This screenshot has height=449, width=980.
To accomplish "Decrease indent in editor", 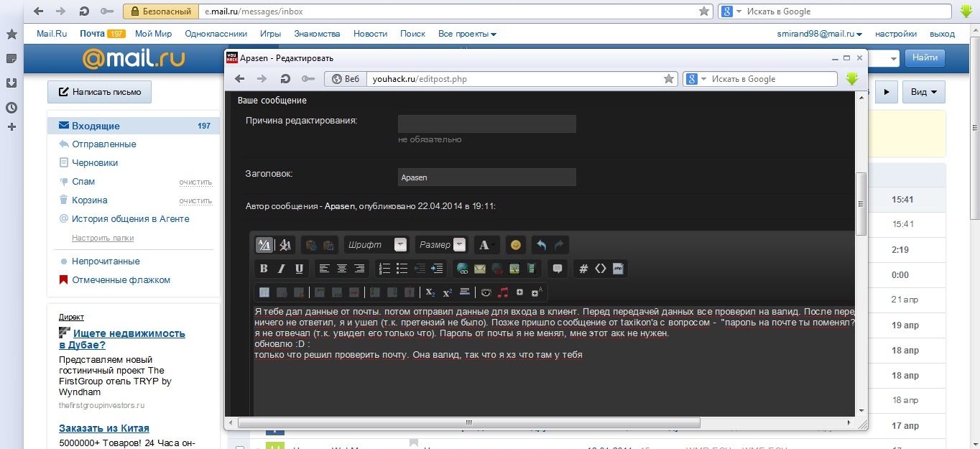I will pyautogui.click(x=420, y=269).
